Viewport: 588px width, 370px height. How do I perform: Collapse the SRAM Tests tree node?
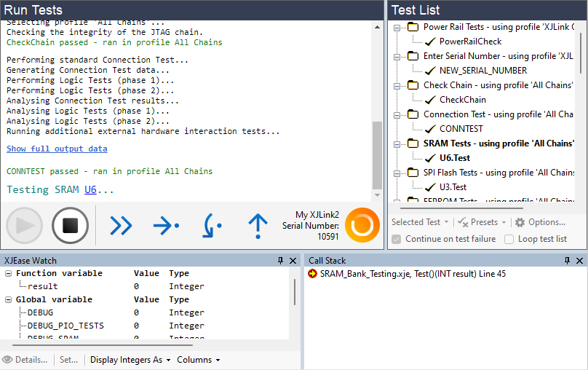click(398, 143)
